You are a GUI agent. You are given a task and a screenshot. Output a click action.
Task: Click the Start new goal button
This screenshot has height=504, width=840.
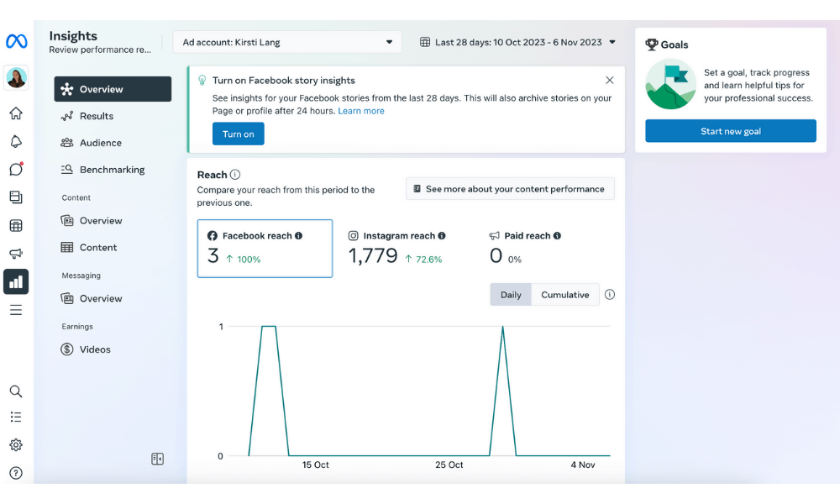tap(730, 130)
